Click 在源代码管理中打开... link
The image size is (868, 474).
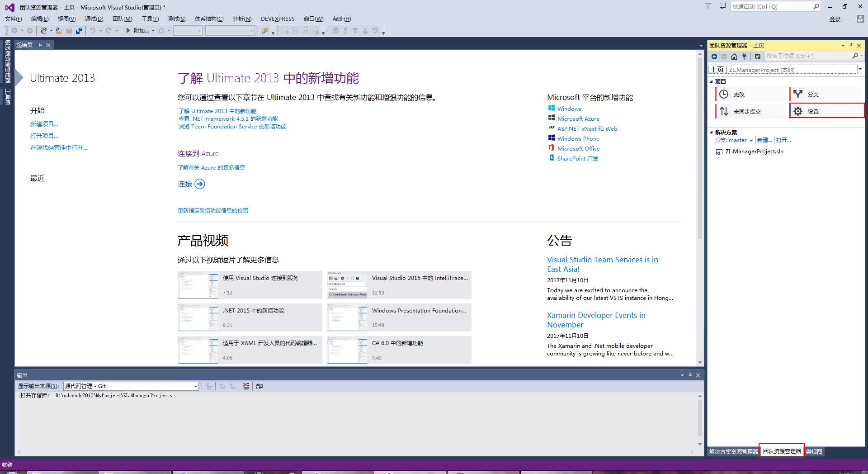click(59, 147)
